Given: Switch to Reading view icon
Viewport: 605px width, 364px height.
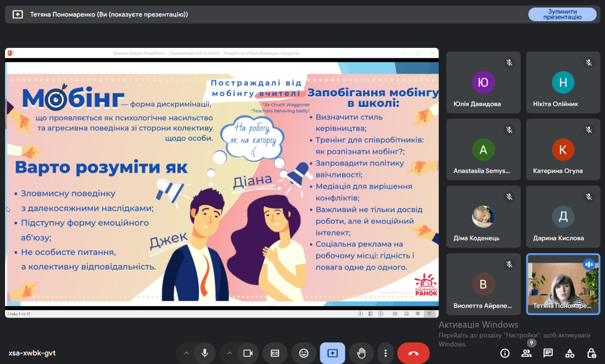Looking at the screenshot, I should pos(418,314).
